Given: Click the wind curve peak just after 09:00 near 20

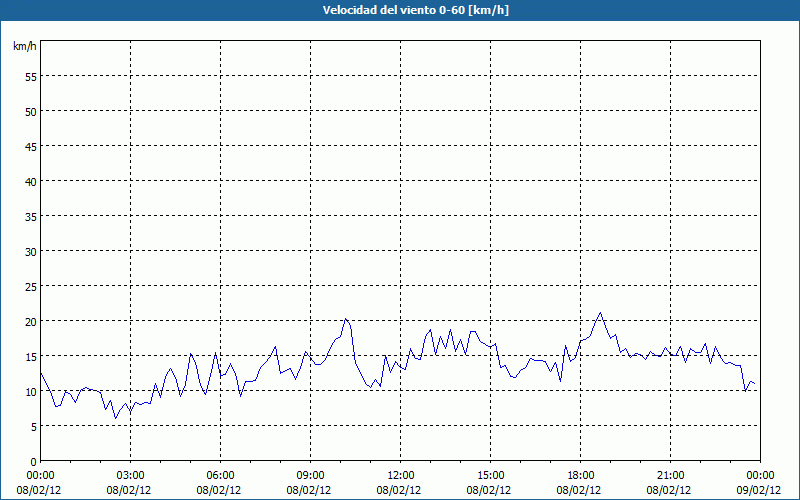Looking at the screenshot, I should tap(345, 319).
